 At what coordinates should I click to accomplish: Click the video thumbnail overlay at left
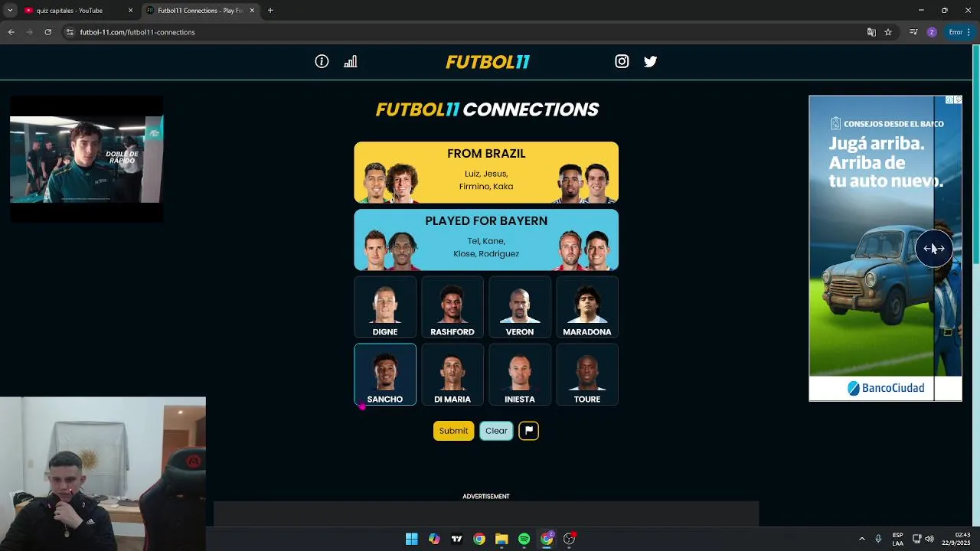pos(87,159)
